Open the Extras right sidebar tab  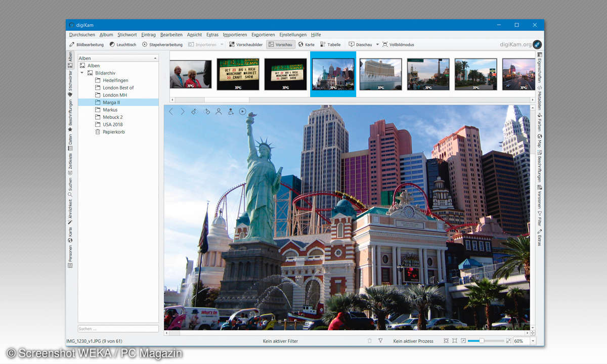pyautogui.click(x=540, y=238)
